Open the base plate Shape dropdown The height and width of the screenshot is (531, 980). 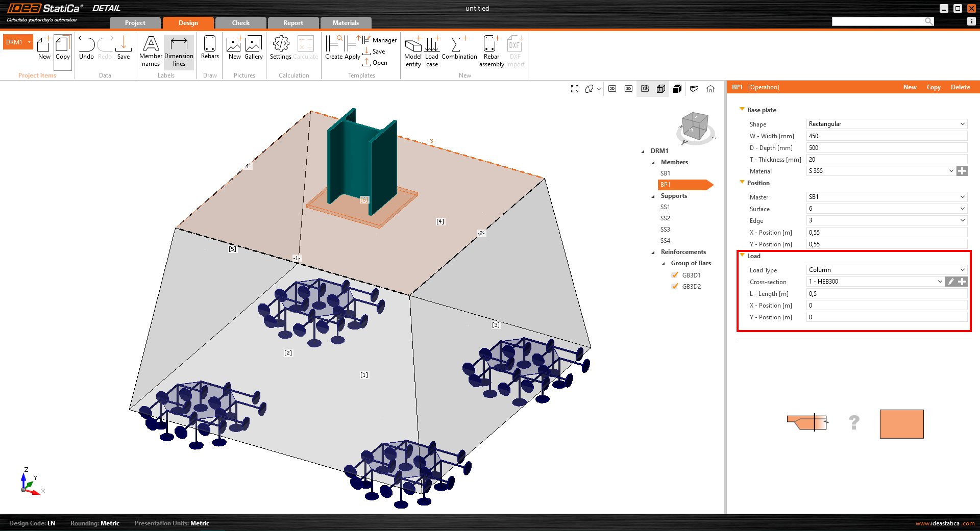(886, 124)
